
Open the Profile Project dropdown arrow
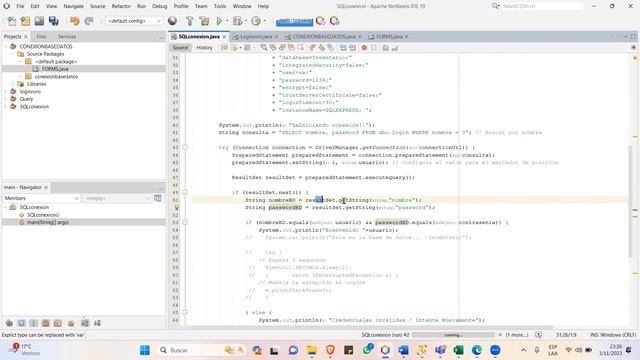point(264,21)
